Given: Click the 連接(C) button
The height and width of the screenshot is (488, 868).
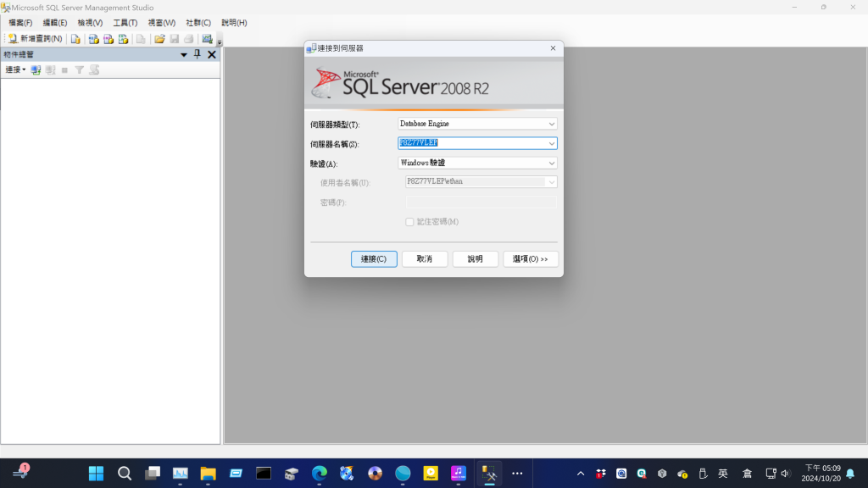Looking at the screenshot, I should click(x=374, y=259).
